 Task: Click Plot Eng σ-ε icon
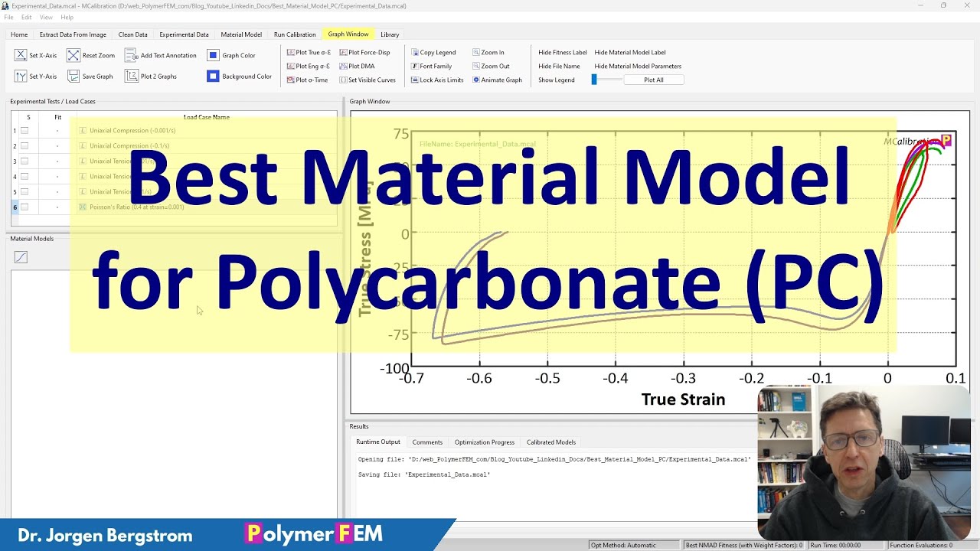point(291,66)
